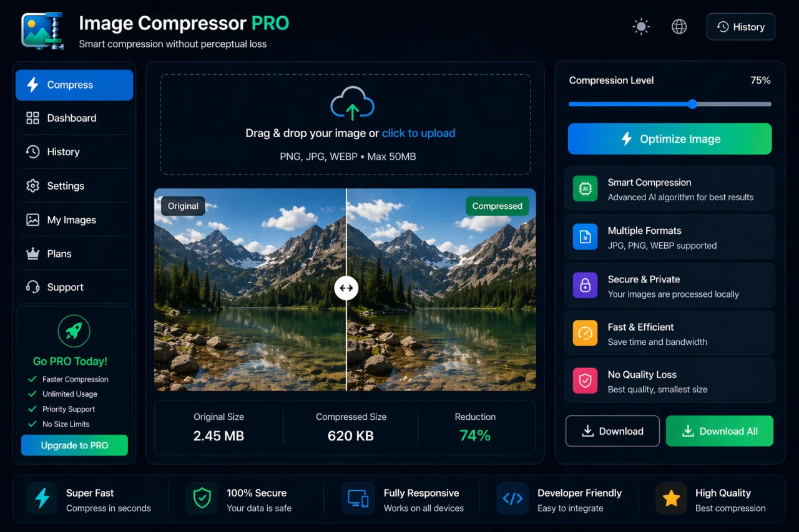Select Compress in the sidebar
Viewport: 799px width, 532px height.
74,85
